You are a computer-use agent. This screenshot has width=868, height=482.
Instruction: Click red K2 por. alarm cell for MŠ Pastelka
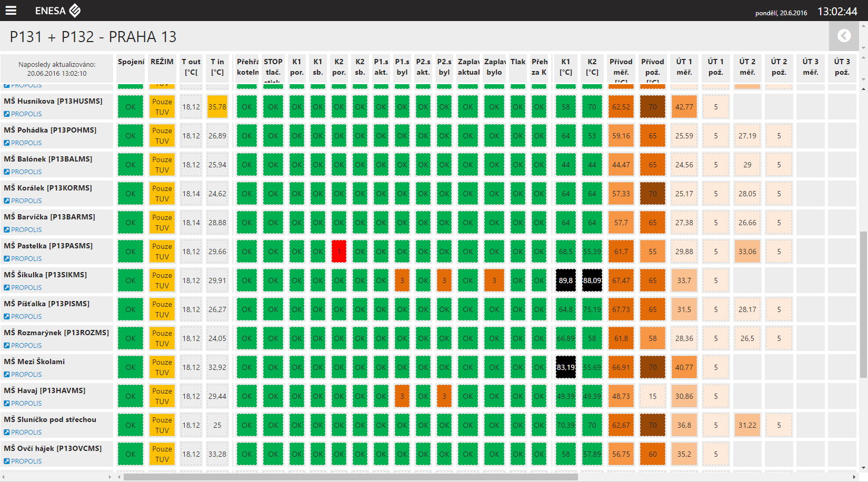click(x=339, y=252)
